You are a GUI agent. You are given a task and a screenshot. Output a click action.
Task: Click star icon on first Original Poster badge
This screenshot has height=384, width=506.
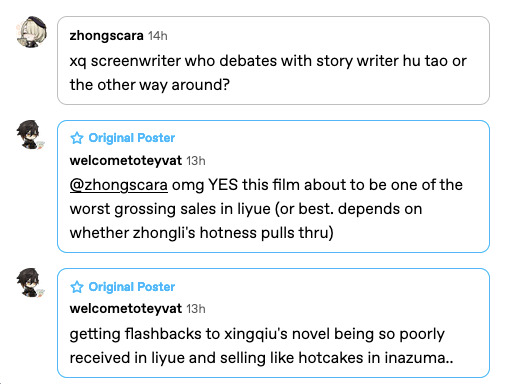[x=77, y=138]
